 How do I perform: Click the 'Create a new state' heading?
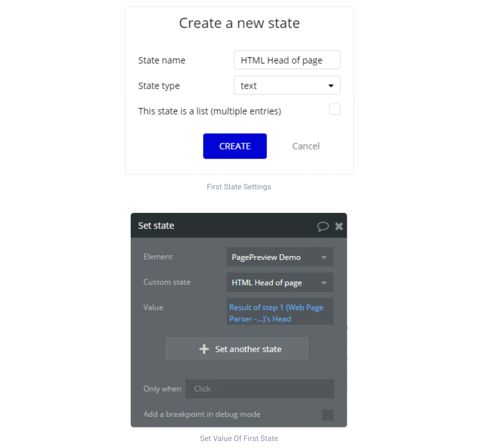click(239, 23)
